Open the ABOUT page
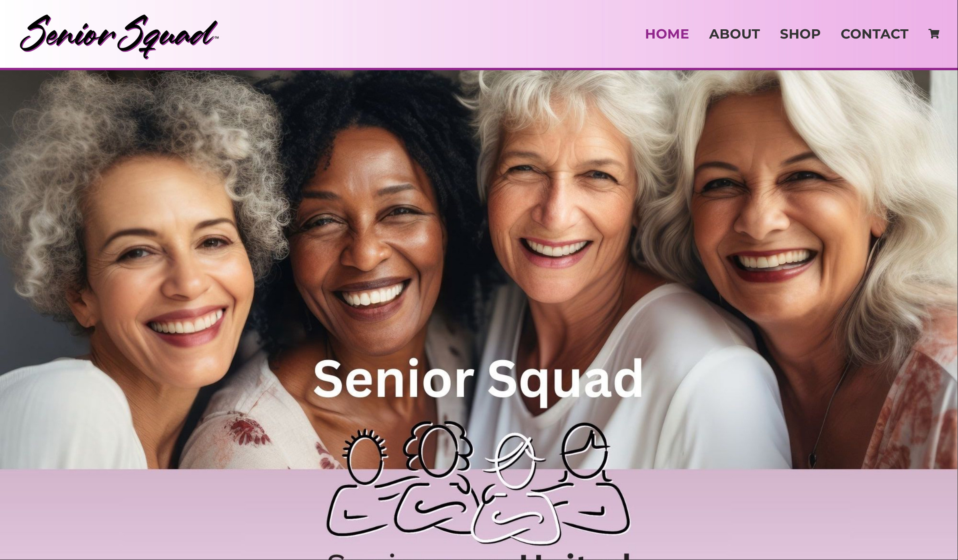This screenshot has width=958, height=560. click(x=734, y=34)
